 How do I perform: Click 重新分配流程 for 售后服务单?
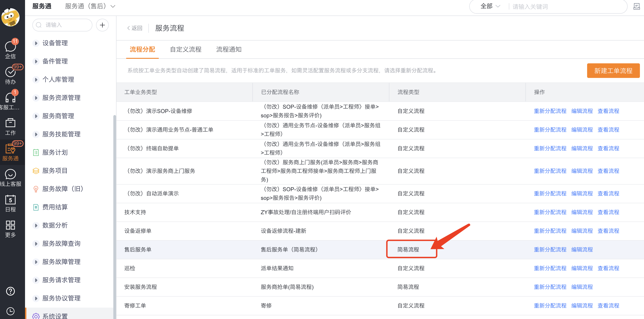(550, 250)
